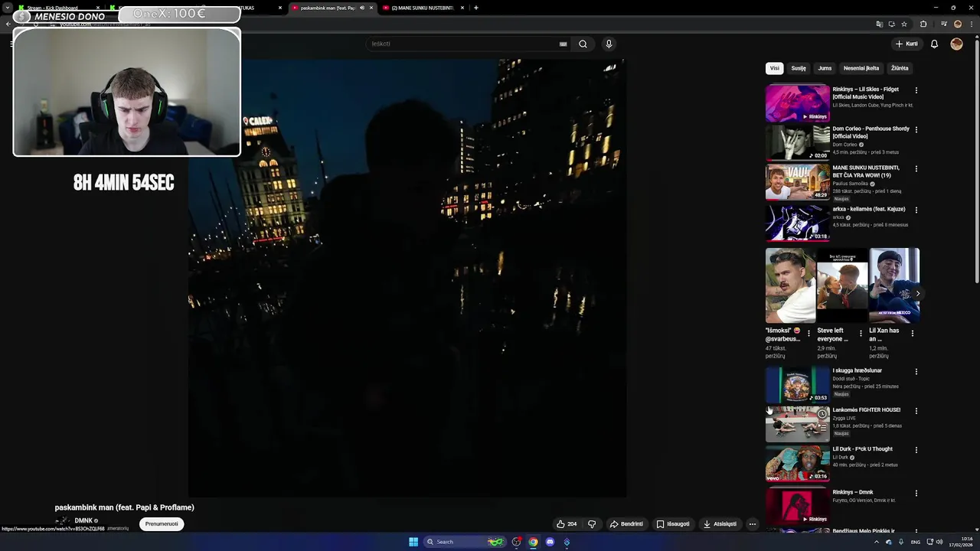Open options for Rinkinys Lil Skies Fidget
Viewport: 980px width, 551px height.
(x=916, y=90)
